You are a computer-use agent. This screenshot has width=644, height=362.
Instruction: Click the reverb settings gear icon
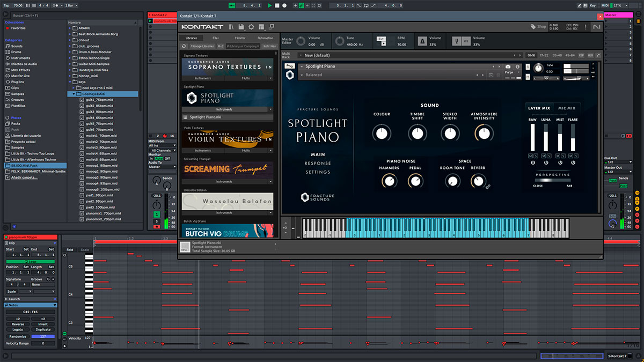point(488,186)
